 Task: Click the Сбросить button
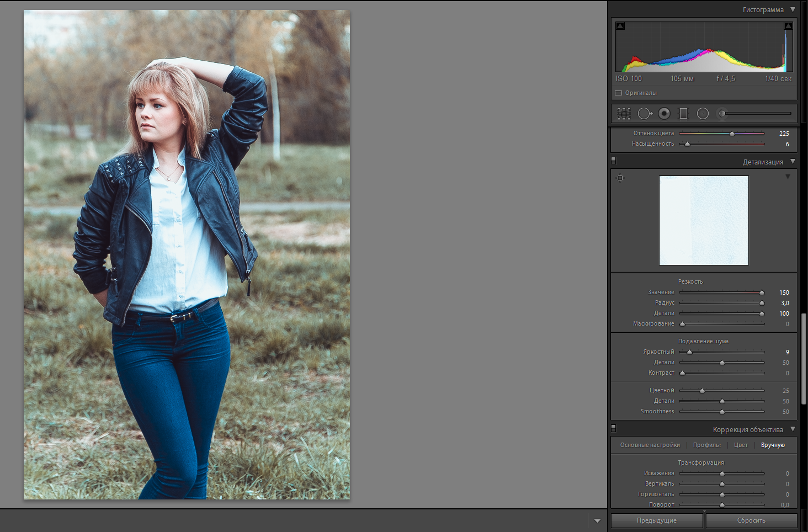[x=751, y=520]
